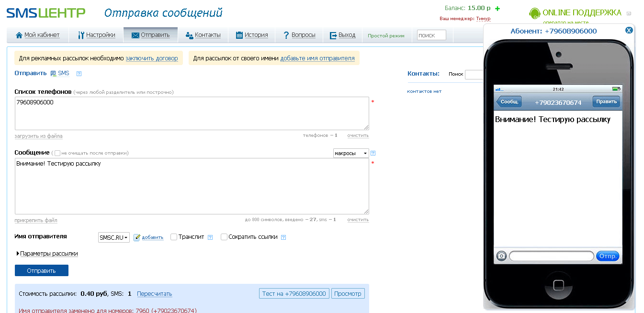Open the Контакты menu tab

(x=203, y=35)
